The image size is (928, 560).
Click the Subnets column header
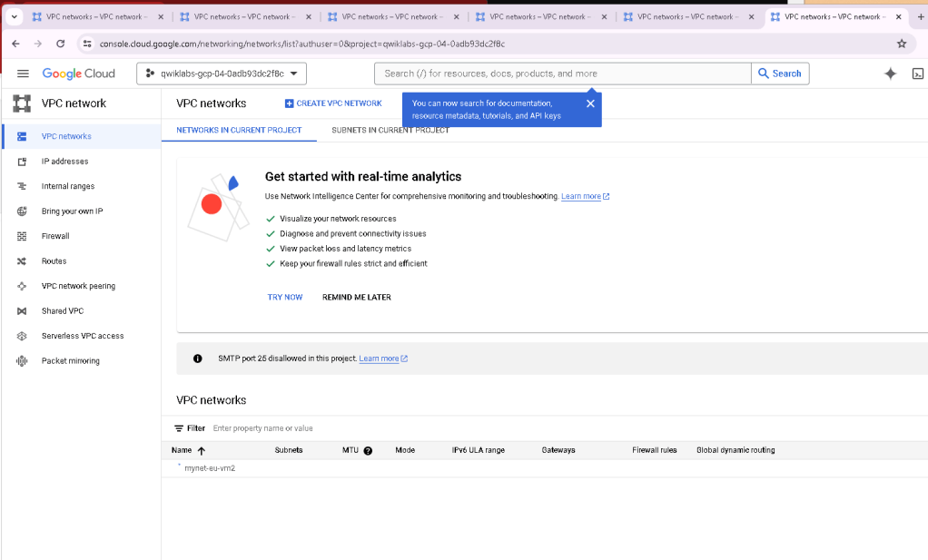pos(289,450)
